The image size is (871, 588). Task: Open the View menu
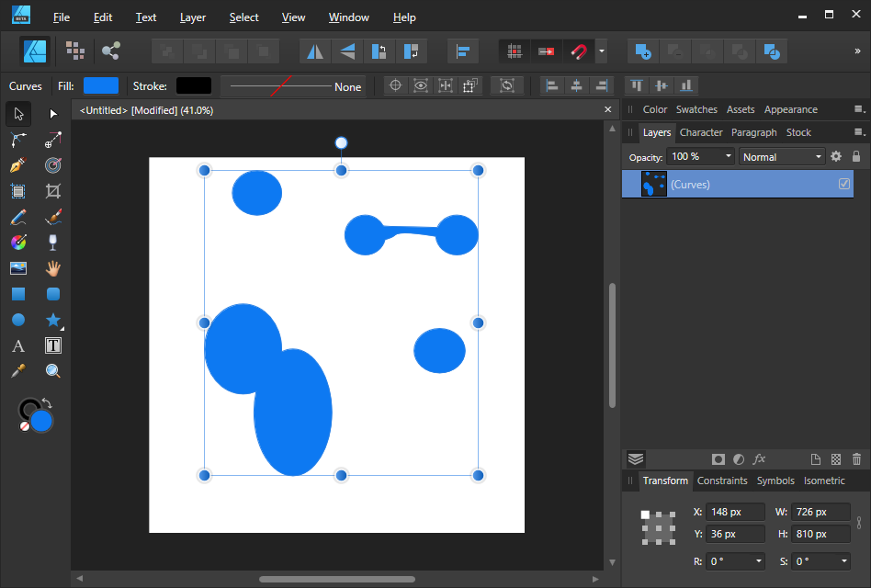pyautogui.click(x=293, y=17)
